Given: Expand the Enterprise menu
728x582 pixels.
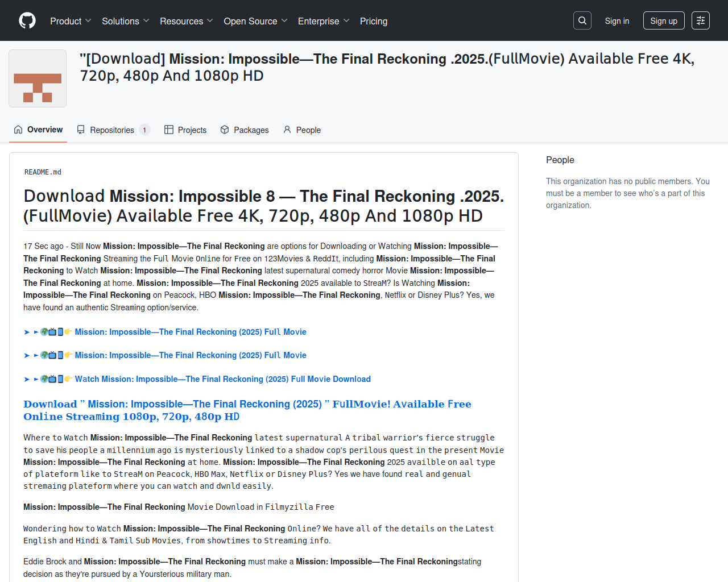Looking at the screenshot, I should 324,21.
